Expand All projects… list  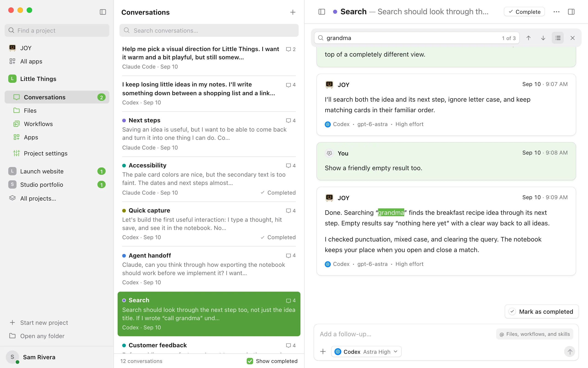[x=57, y=198]
